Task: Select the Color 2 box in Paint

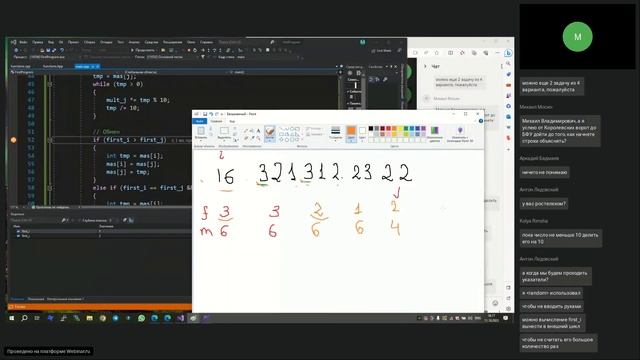Action: 362,133
